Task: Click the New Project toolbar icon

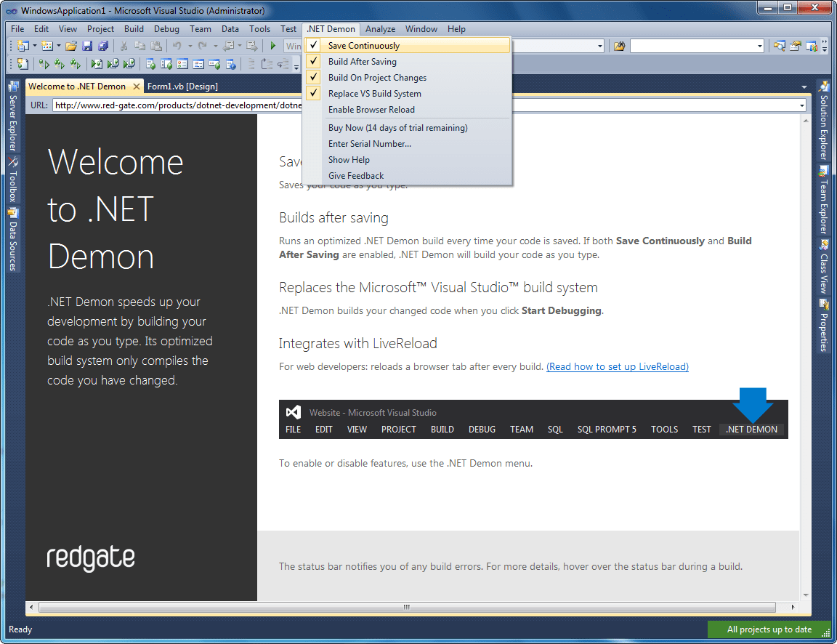Action: pos(23,46)
